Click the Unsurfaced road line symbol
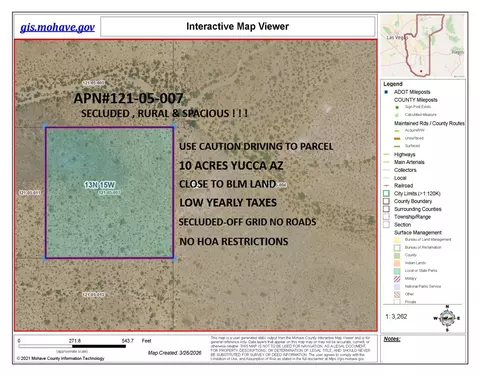The width and height of the screenshot is (480, 376). [397, 138]
